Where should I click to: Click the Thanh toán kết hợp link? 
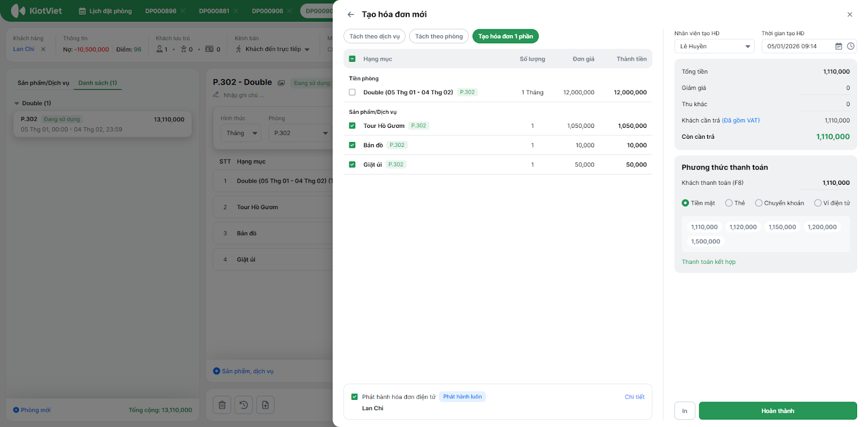point(709,262)
